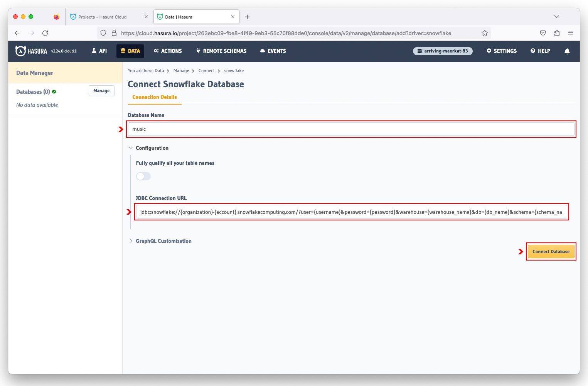Switch to Projects - Hasura Cloud tab

102,17
